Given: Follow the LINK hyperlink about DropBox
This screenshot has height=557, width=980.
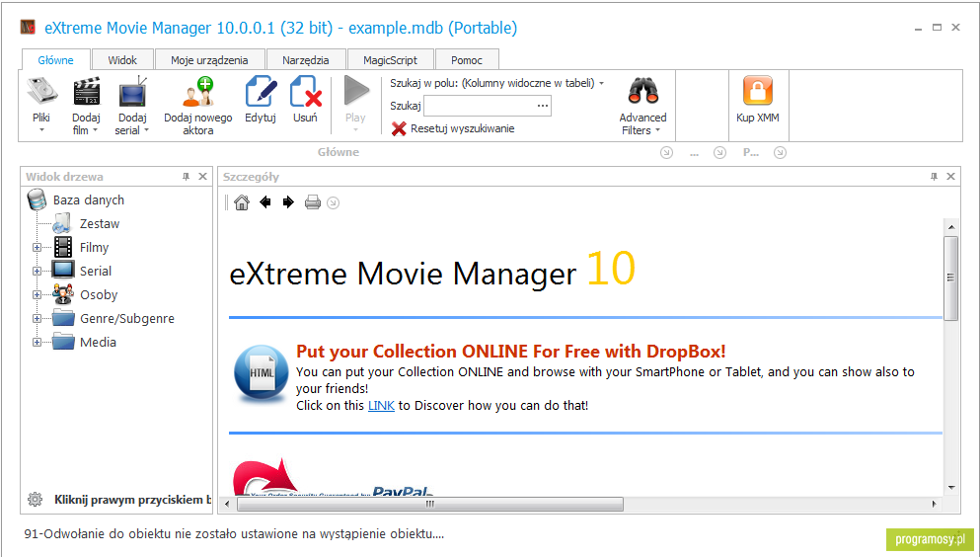Looking at the screenshot, I should tap(381, 406).
